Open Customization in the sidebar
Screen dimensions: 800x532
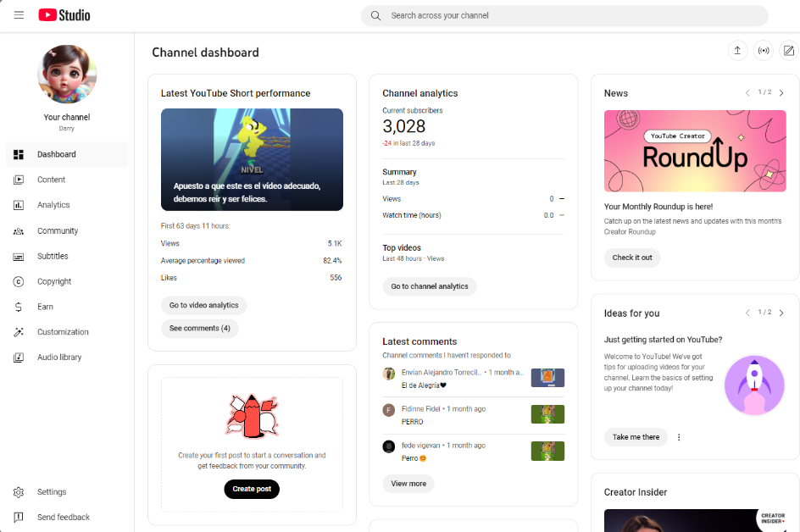[x=67, y=332]
